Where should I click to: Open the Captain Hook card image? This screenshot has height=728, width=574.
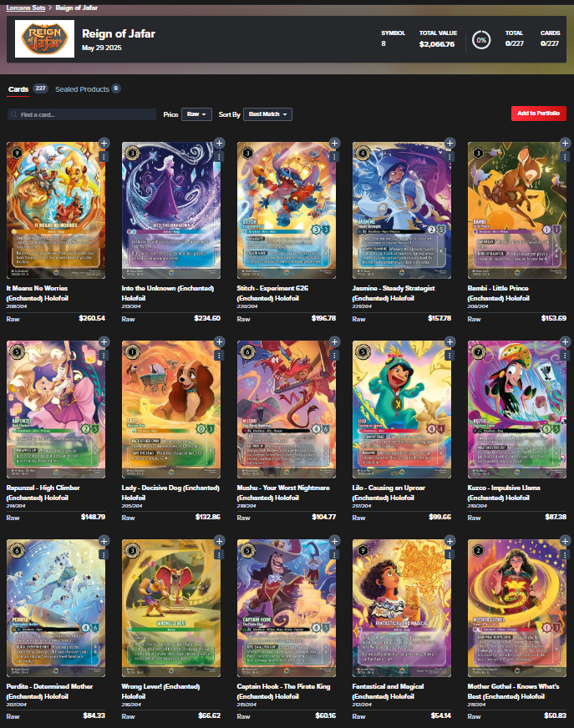click(x=287, y=608)
